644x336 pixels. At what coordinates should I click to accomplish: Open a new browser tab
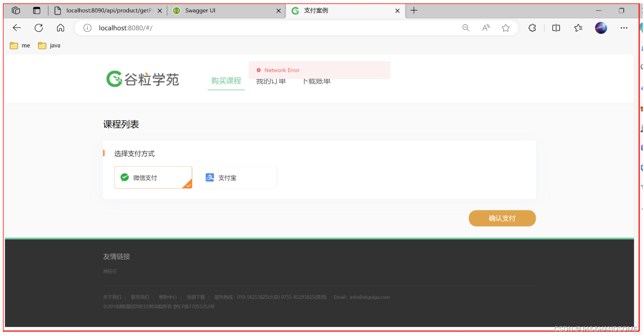414,10
